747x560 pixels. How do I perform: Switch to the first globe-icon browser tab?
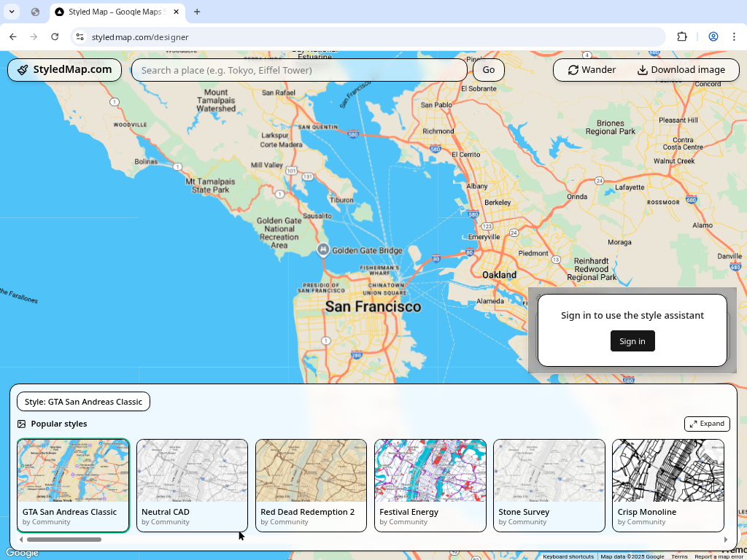[35, 12]
